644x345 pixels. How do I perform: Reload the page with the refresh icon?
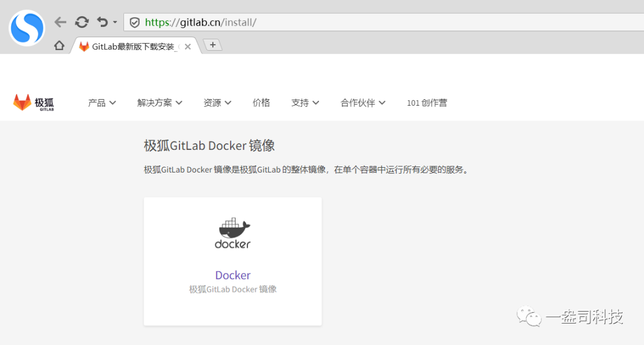pyautogui.click(x=82, y=22)
